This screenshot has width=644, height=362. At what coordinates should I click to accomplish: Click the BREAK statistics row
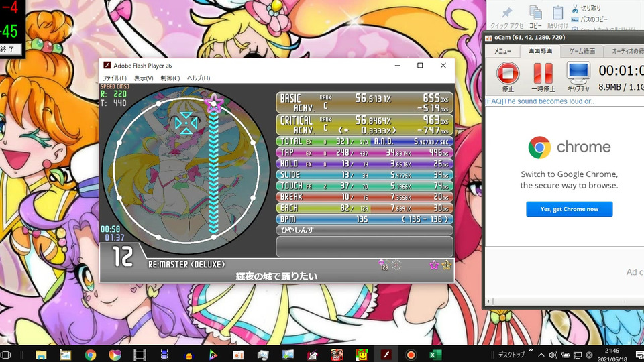(365, 197)
